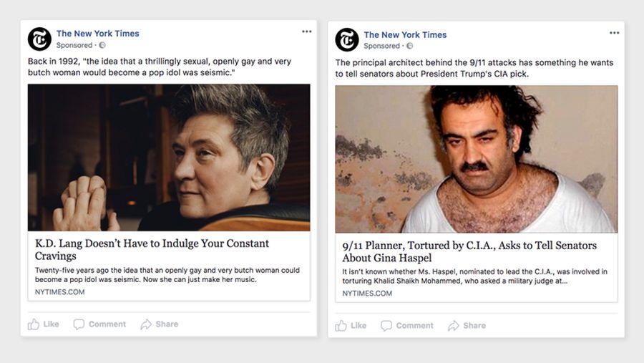Open The New York Times page from left post

(98, 34)
